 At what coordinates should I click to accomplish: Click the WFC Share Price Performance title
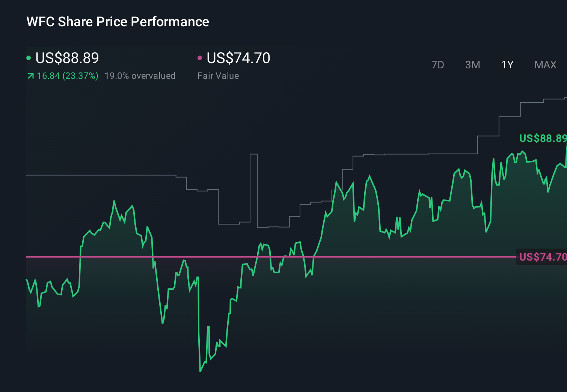click(x=118, y=22)
